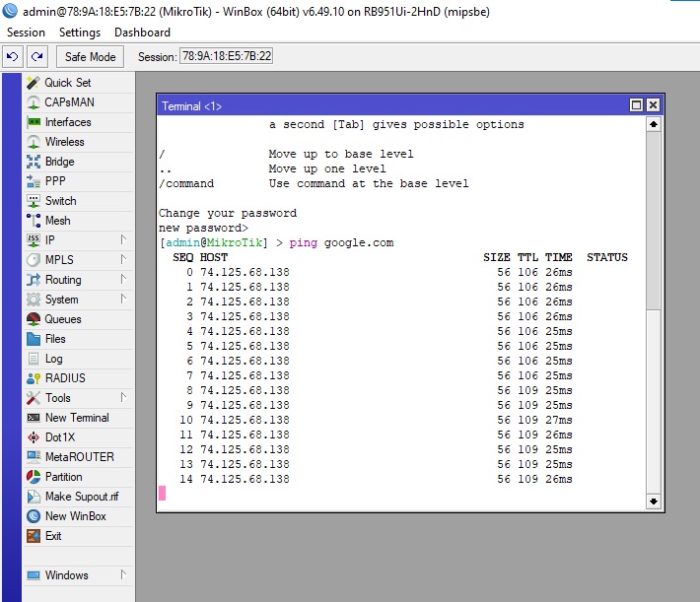Click the Wireless antenna icon
Screen dimensions: 700x602
click(x=34, y=142)
